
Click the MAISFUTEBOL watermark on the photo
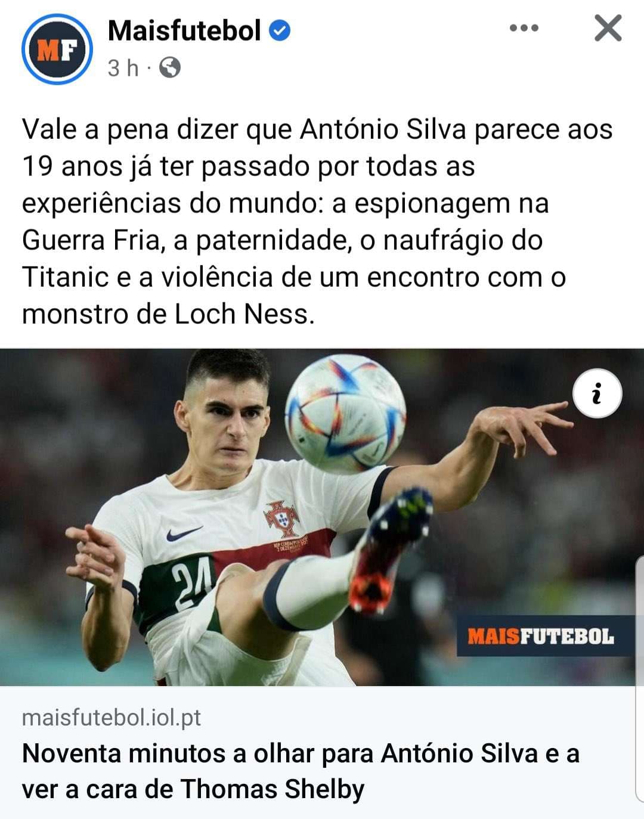tap(541, 636)
